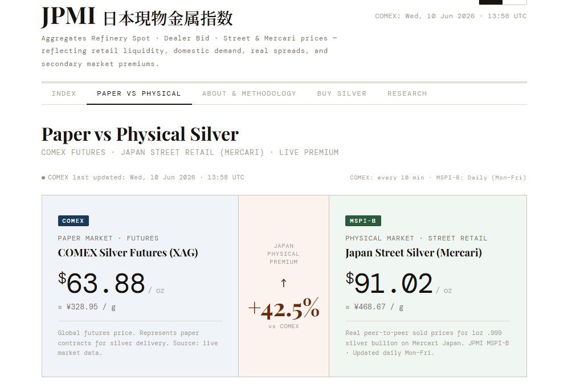
Task: Click the green status dot before COMEX last updated
Action: (x=43, y=178)
